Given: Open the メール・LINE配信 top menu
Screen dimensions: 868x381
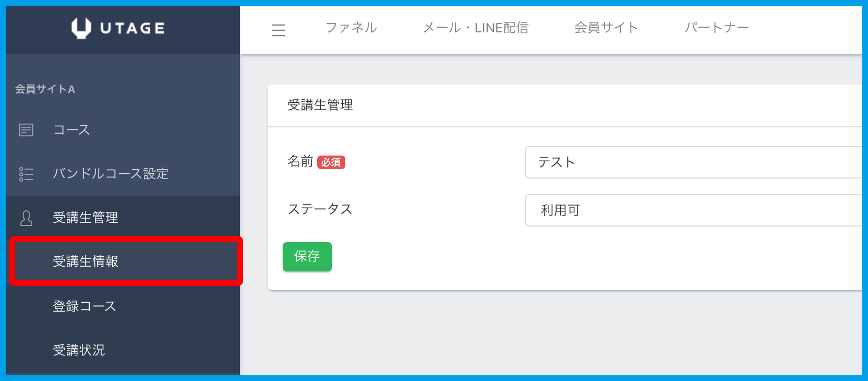Looking at the screenshot, I should click(475, 28).
